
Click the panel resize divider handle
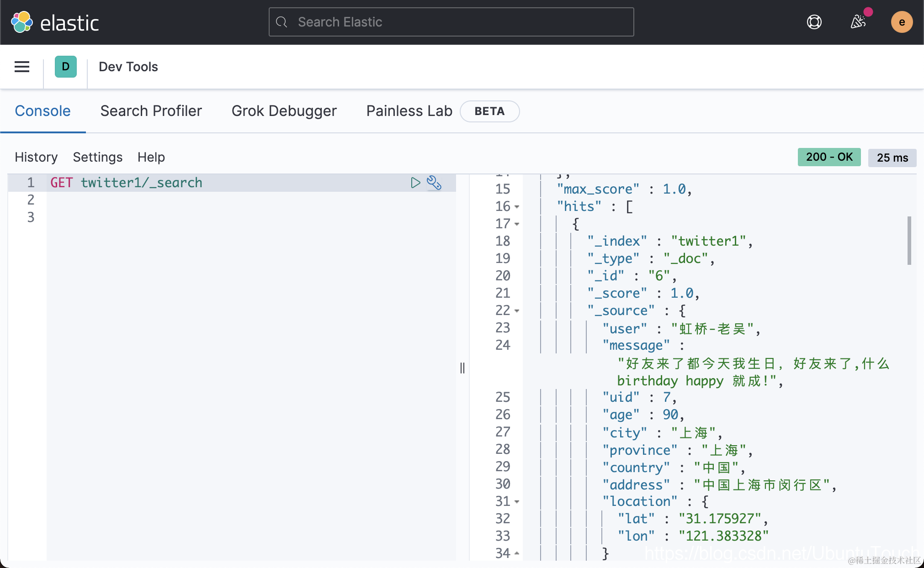click(462, 368)
